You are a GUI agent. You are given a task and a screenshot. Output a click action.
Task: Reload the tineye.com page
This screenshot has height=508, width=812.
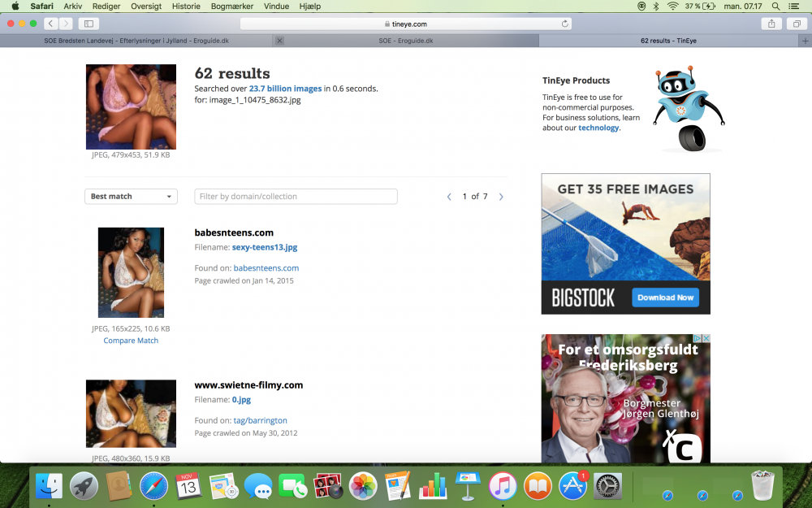pos(564,24)
